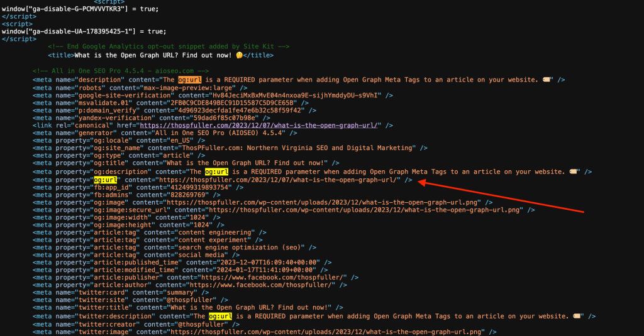This screenshot has width=644, height=336.
Task: Click the twitter:site @thospfuller line
Action: click(x=130, y=300)
